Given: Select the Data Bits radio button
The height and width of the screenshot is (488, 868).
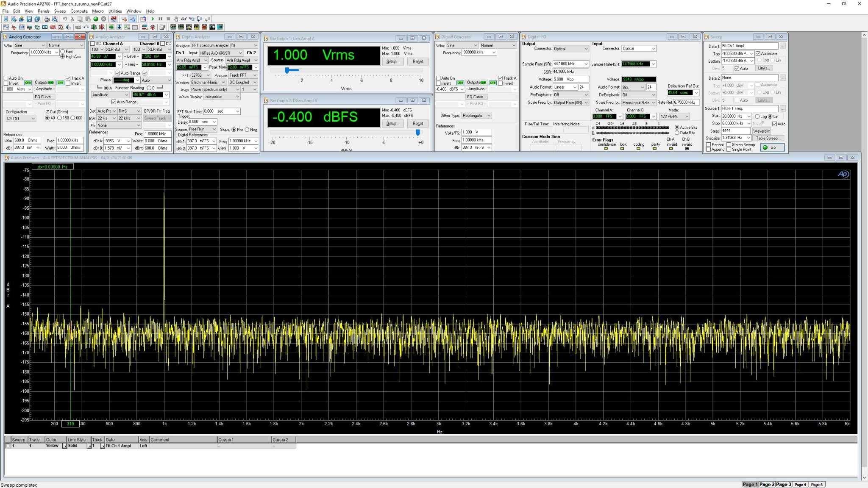Looking at the screenshot, I should click(677, 133).
